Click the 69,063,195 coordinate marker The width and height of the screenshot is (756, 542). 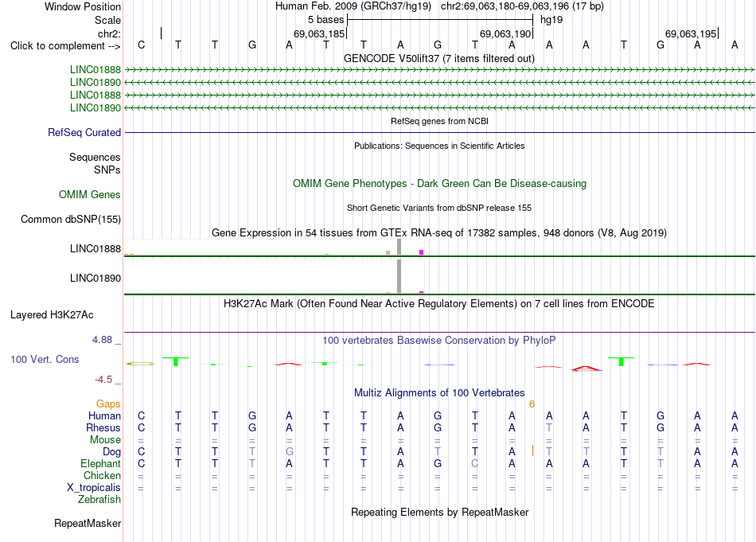[x=691, y=33]
